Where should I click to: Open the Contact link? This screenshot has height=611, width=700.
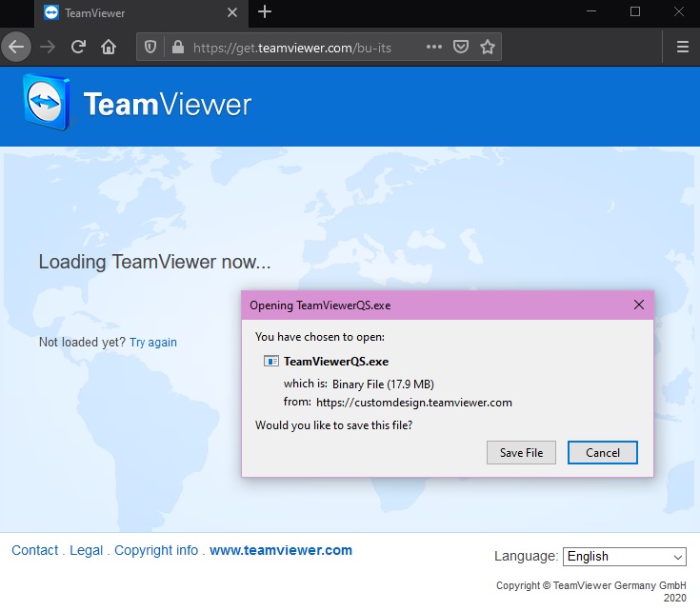coord(35,550)
